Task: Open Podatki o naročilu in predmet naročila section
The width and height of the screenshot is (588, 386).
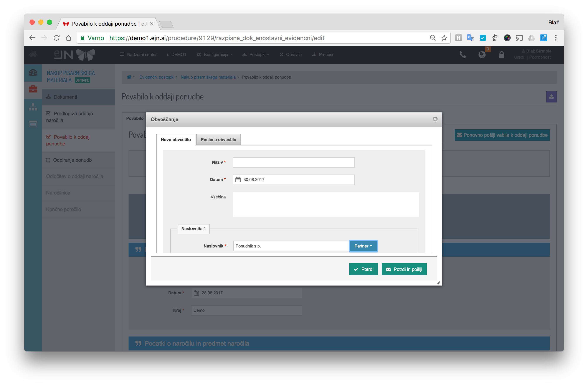Action: (x=339, y=343)
